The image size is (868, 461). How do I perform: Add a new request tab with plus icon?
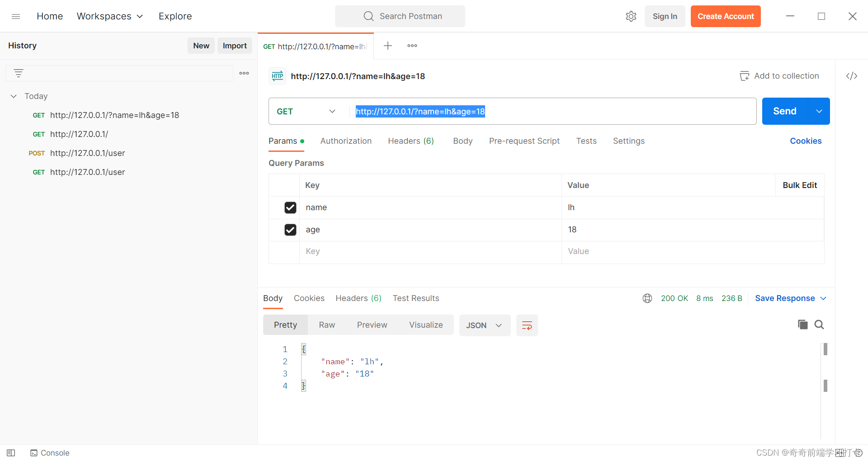click(x=388, y=46)
